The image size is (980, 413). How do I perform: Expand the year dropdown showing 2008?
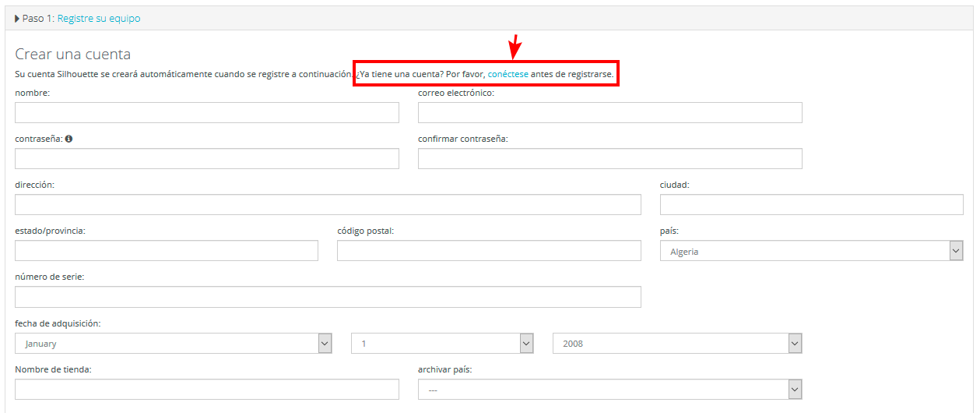(x=677, y=343)
